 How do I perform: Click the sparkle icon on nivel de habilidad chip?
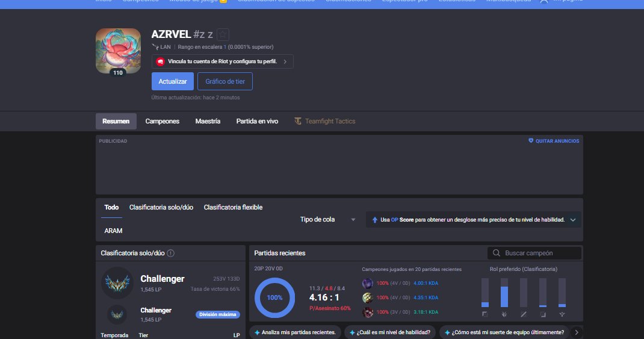tap(352, 332)
